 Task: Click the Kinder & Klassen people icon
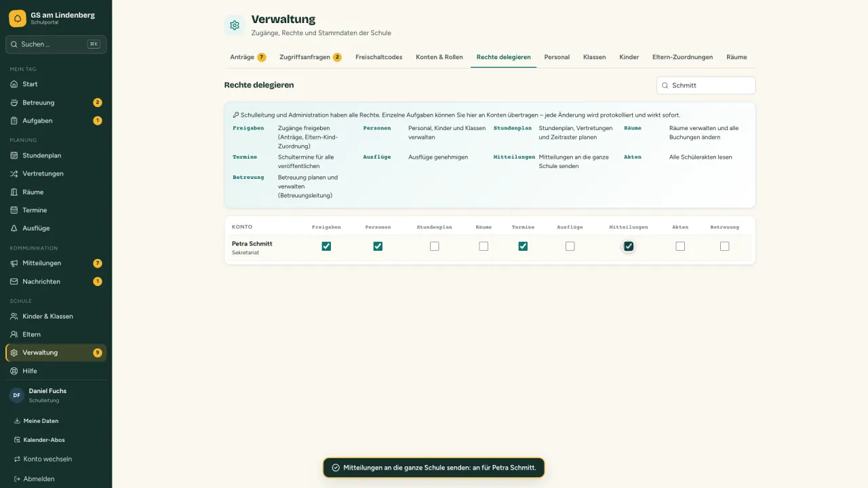(x=14, y=317)
